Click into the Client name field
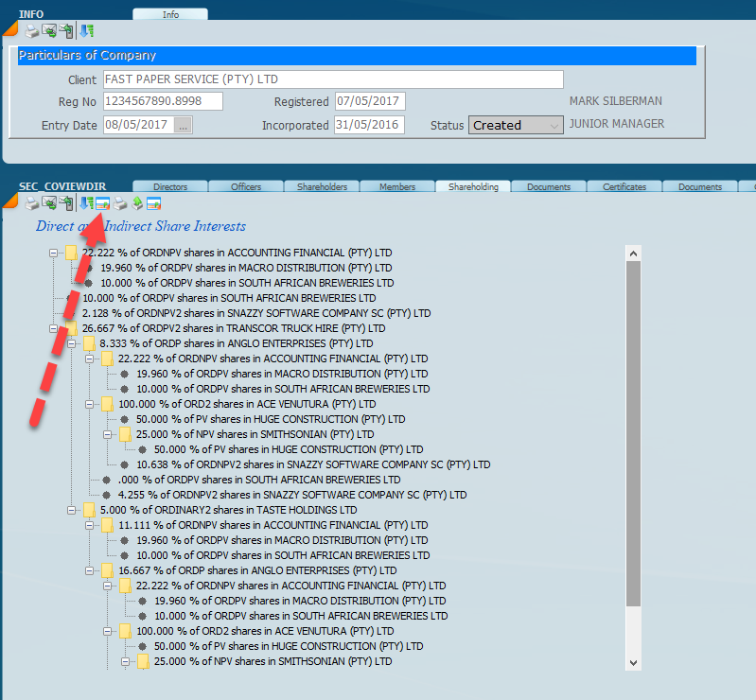756x700 pixels. pyautogui.click(x=332, y=79)
